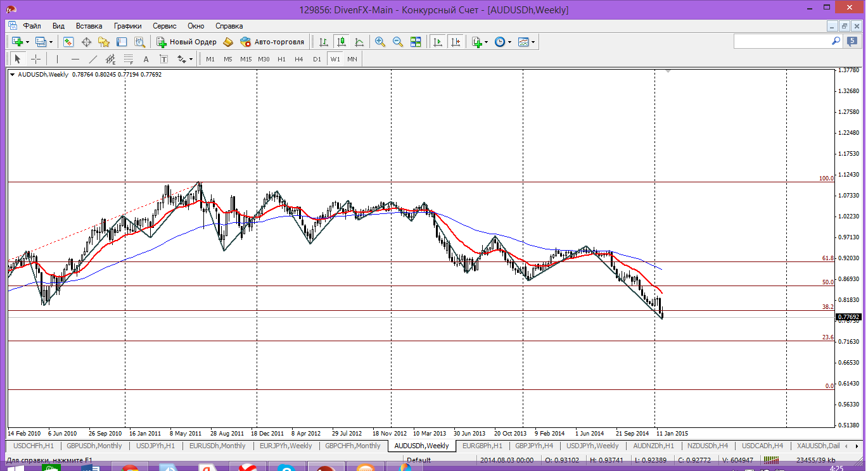The image size is (868, 471).
Task: Switch chart to candlestick mode
Action: 341,42
